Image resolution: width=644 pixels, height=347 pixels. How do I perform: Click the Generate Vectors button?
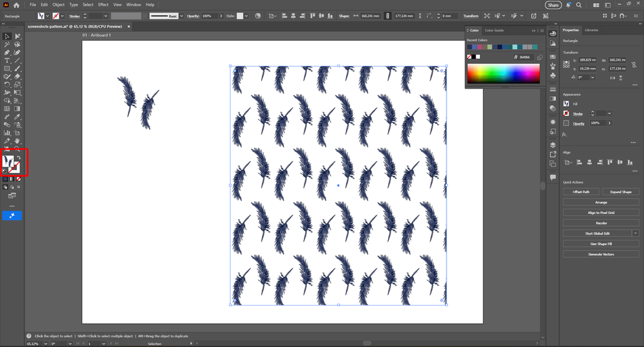pos(601,254)
